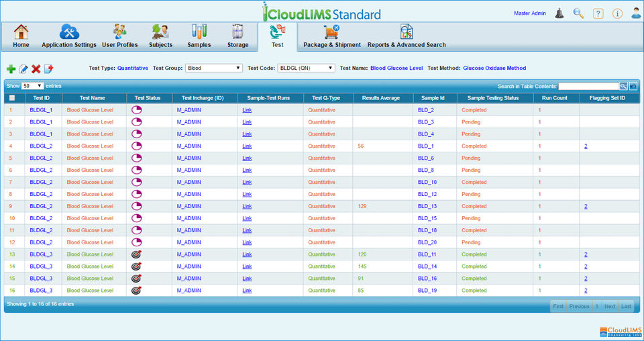Open the Link for sample BLD_1

[247, 146]
